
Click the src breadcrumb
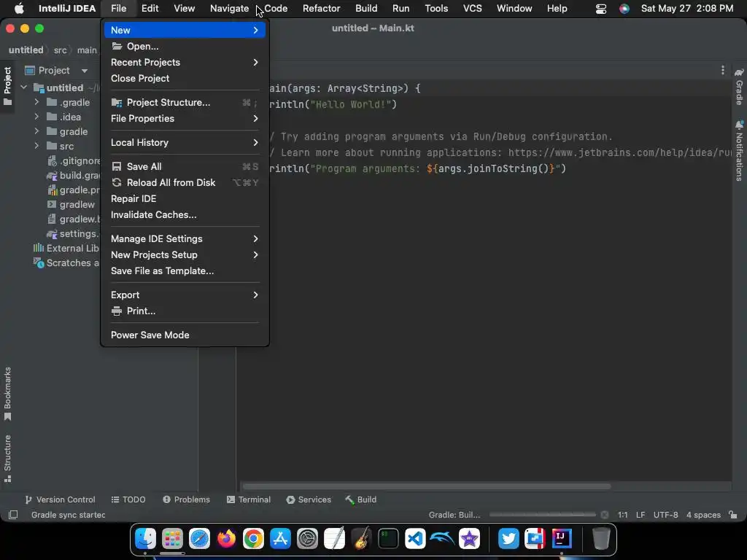[60, 50]
